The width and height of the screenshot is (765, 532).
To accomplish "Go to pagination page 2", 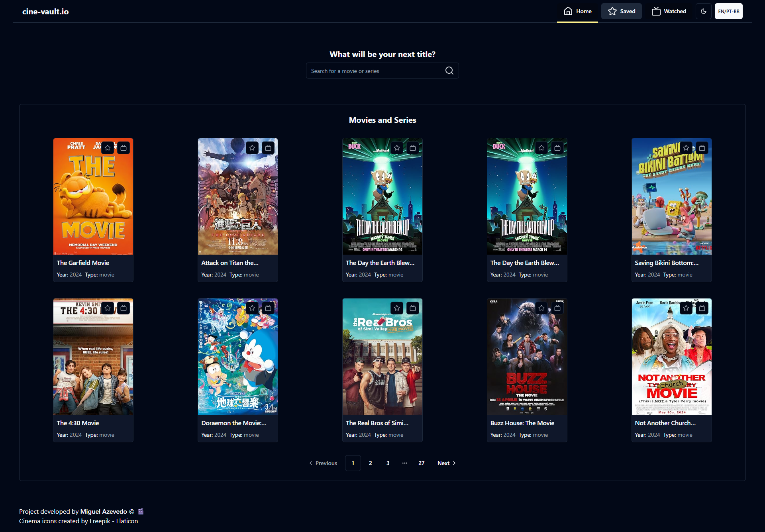I will (371, 463).
